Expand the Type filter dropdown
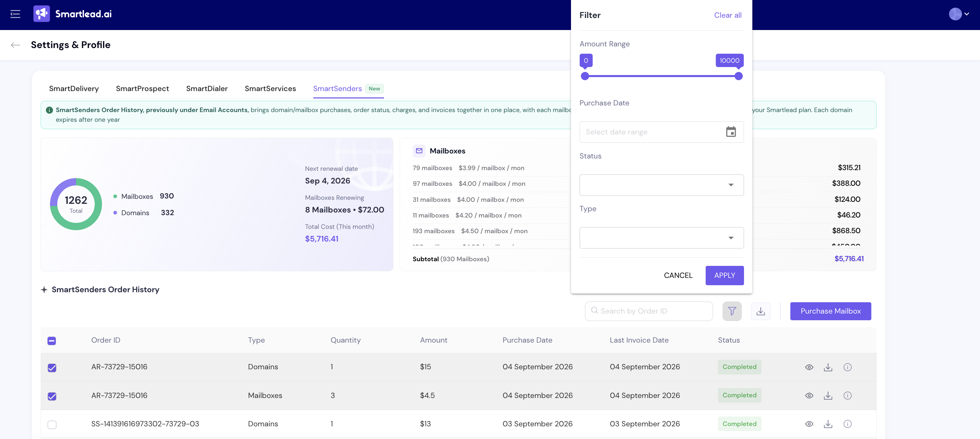 tap(661, 238)
